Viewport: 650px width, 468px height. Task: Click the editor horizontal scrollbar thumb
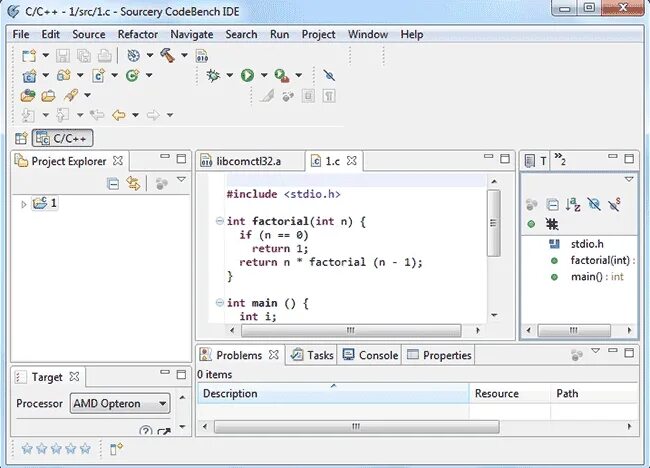click(x=351, y=330)
